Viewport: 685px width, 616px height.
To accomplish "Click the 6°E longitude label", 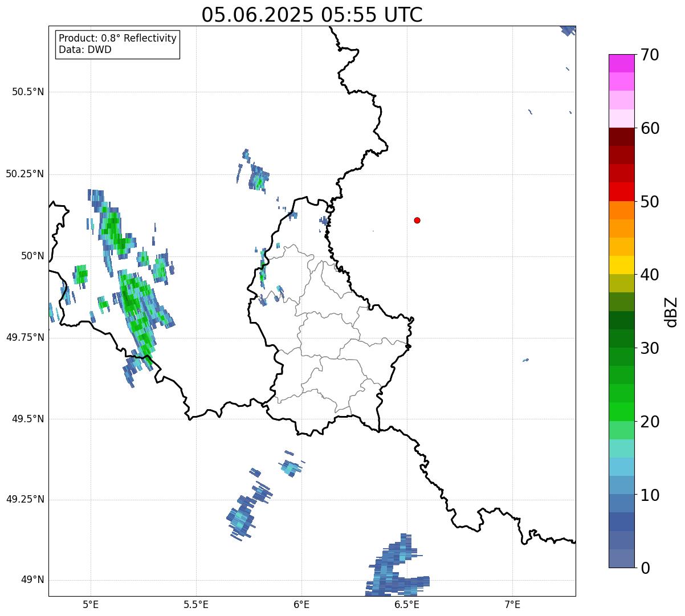I will pyautogui.click(x=301, y=604).
